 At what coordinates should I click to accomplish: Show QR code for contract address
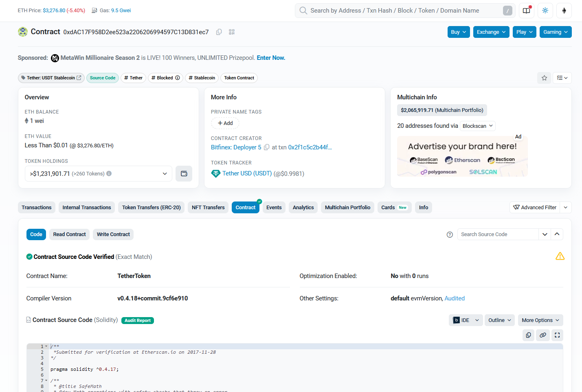pyautogui.click(x=232, y=32)
